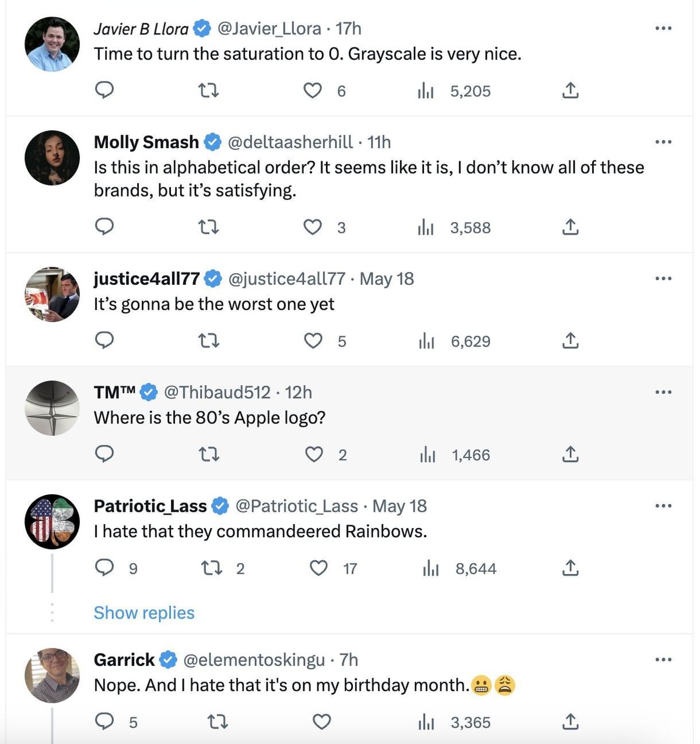Reply to Javier B Llora's grayscale tweet
Viewport: 700px width, 744px height.
[x=105, y=90]
